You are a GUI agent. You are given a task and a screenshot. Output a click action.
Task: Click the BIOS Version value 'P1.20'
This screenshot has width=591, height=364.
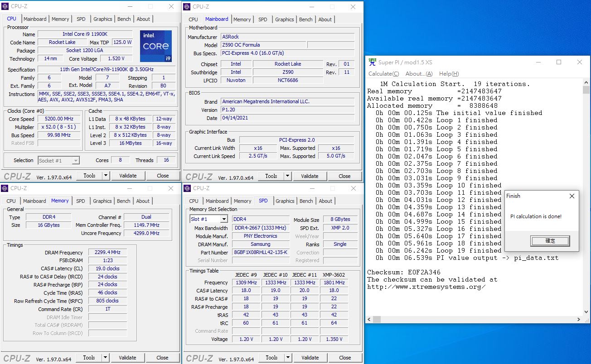(287, 110)
